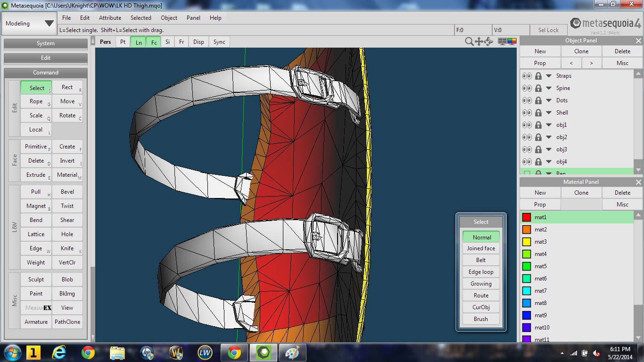Open the Help menu
Viewport: 644px width, 362px height.
(x=215, y=18)
